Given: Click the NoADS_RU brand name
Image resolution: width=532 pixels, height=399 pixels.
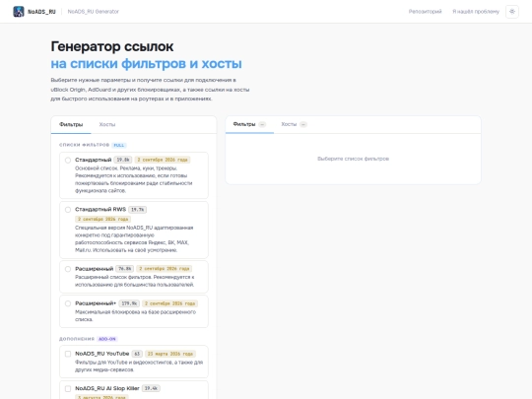Looking at the screenshot, I should tap(41, 12).
